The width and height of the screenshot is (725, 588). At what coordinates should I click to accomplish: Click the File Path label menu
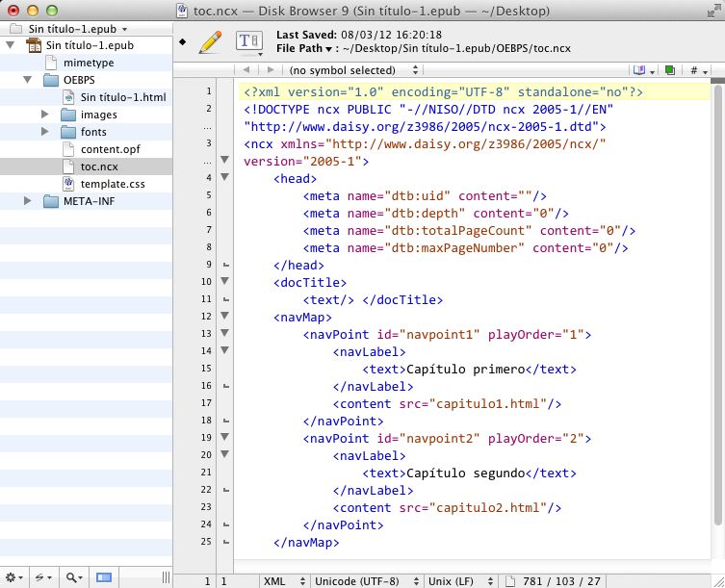304,48
